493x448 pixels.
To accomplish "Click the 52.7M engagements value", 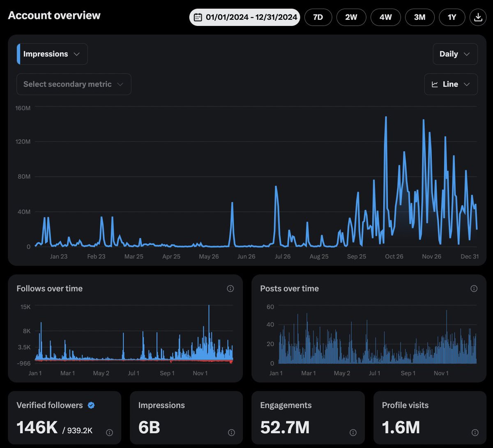I will tap(285, 427).
